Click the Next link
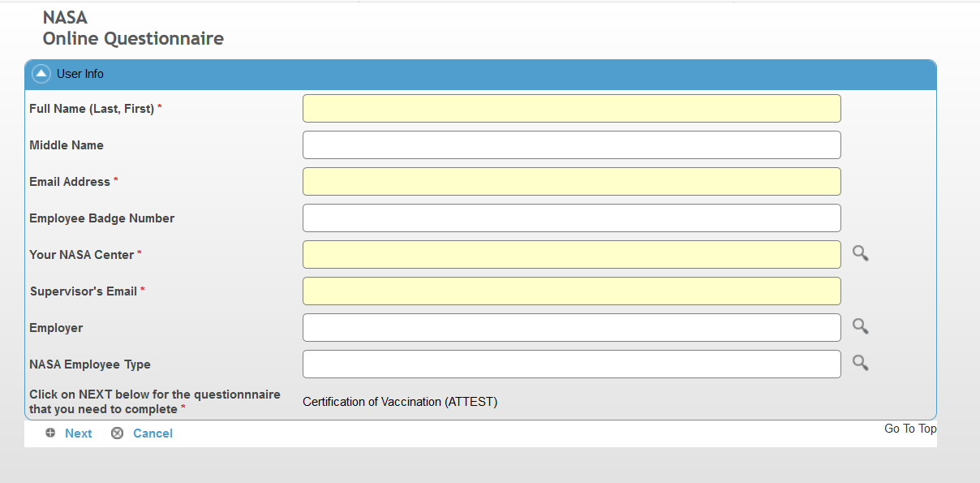The width and height of the screenshot is (980, 483). click(x=79, y=433)
